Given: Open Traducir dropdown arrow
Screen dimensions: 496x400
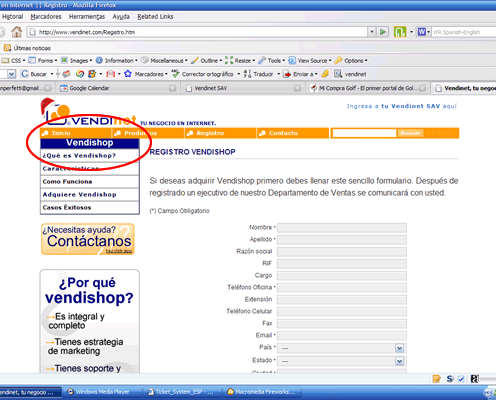Looking at the screenshot, I should click(x=279, y=74).
